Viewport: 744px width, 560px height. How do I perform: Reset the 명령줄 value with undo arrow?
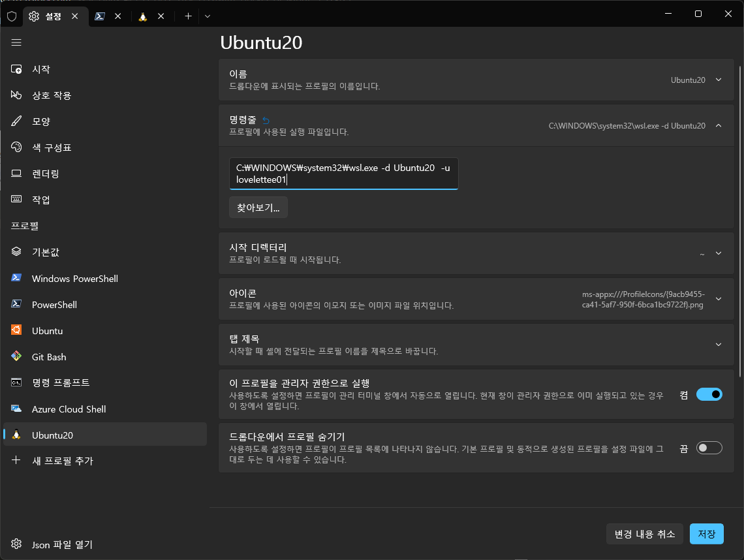pyautogui.click(x=266, y=121)
